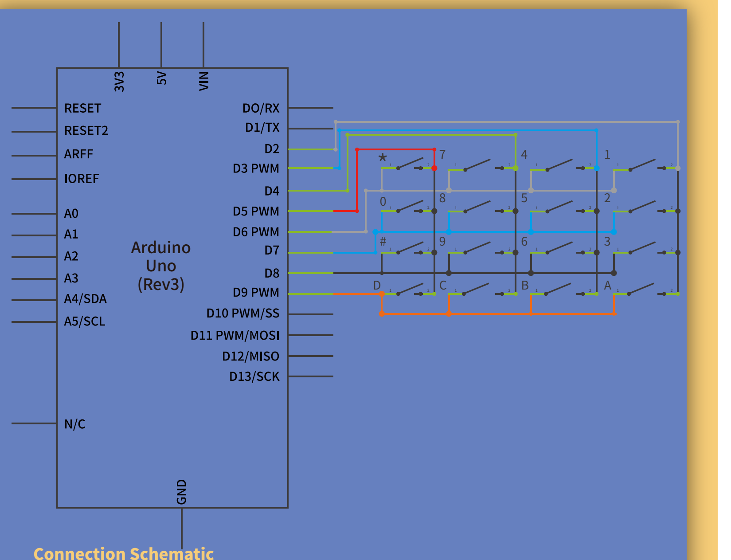Click the D10 PWM/SS pin label
Screen dimensions: 731x560
click(243, 313)
